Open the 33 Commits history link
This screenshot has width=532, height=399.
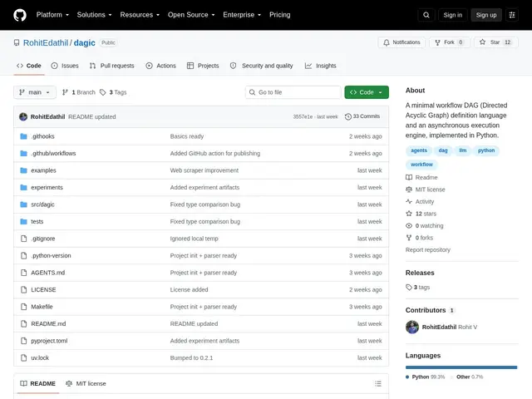coord(362,116)
